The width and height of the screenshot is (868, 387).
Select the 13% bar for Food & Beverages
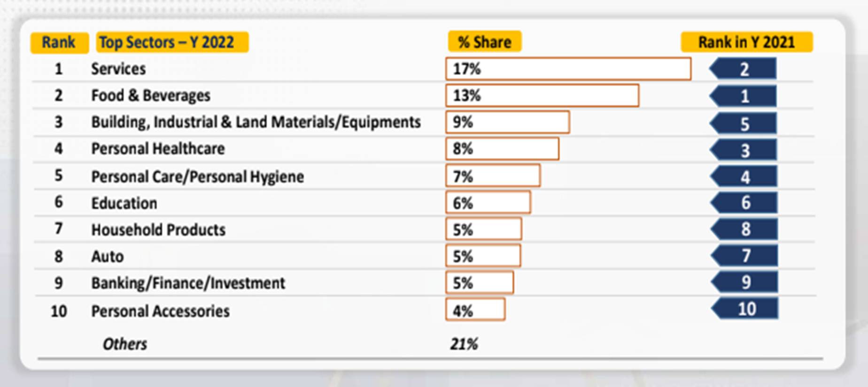point(542,96)
